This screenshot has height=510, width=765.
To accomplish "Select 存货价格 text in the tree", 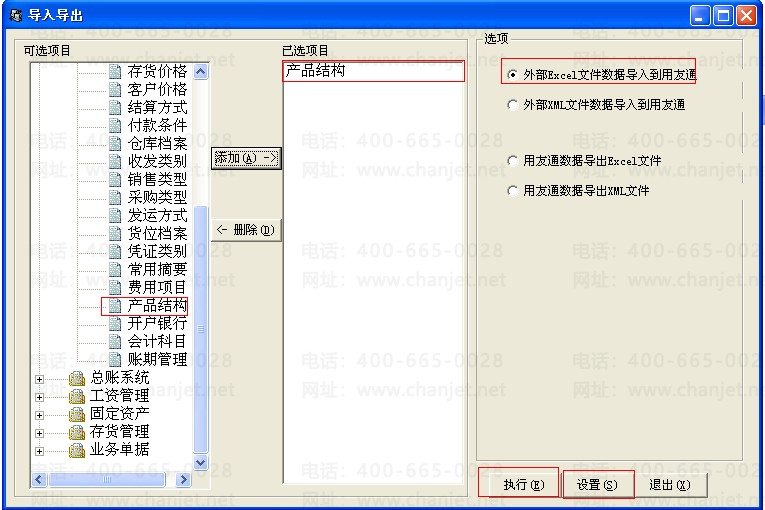I will [157, 72].
